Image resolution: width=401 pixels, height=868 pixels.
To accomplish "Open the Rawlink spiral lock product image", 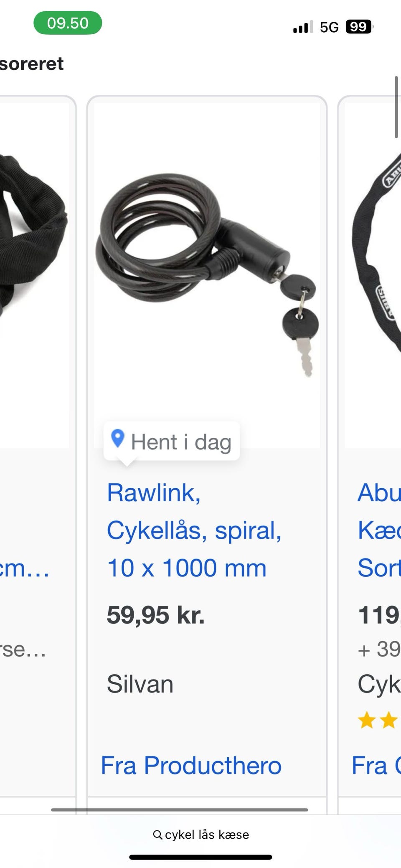I will click(x=207, y=275).
